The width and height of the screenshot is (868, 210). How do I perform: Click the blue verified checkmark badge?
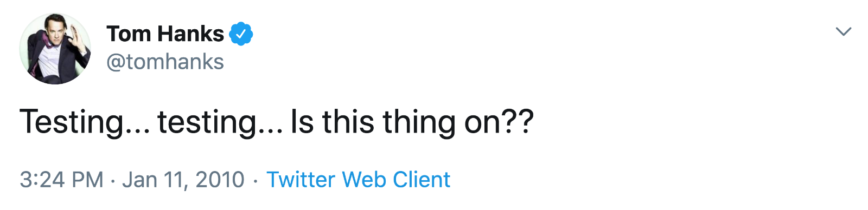[x=241, y=34]
